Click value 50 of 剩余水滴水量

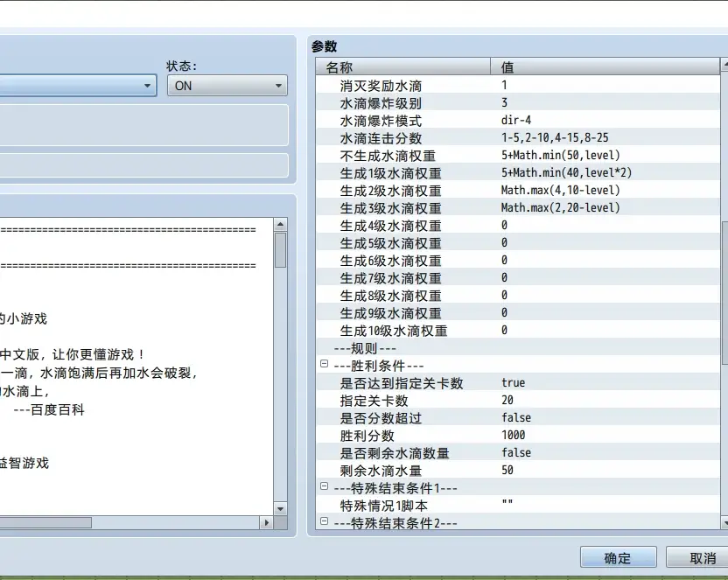pyautogui.click(x=507, y=471)
